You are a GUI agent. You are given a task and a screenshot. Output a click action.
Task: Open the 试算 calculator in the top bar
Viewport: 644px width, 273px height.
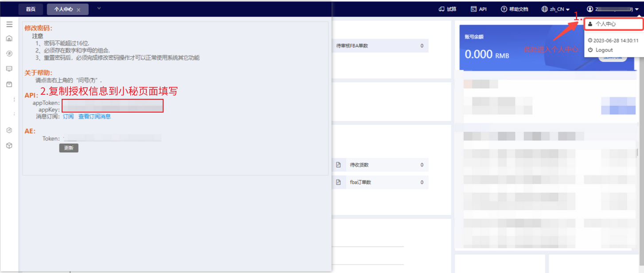click(447, 9)
